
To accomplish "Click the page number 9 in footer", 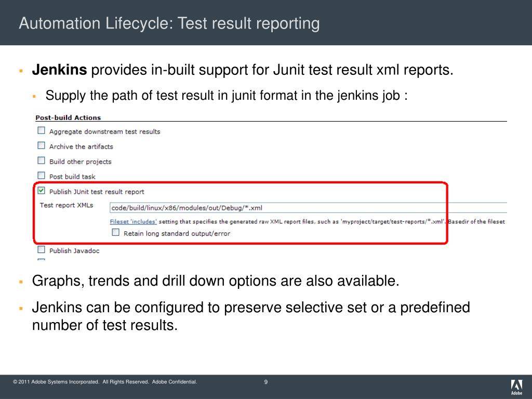I will [x=266, y=382].
